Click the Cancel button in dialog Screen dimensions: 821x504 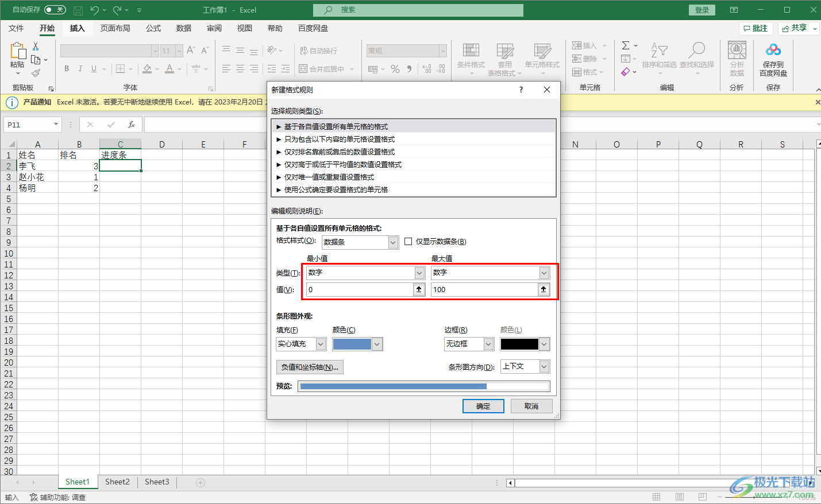point(531,406)
